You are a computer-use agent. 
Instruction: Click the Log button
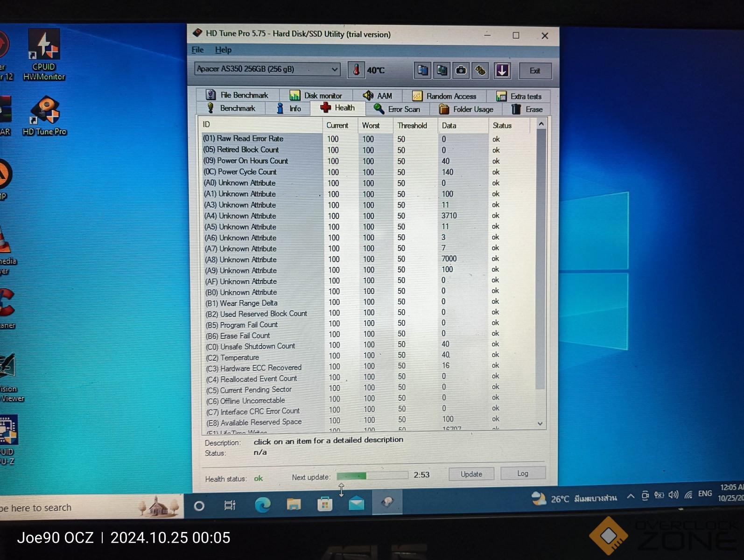(x=522, y=473)
